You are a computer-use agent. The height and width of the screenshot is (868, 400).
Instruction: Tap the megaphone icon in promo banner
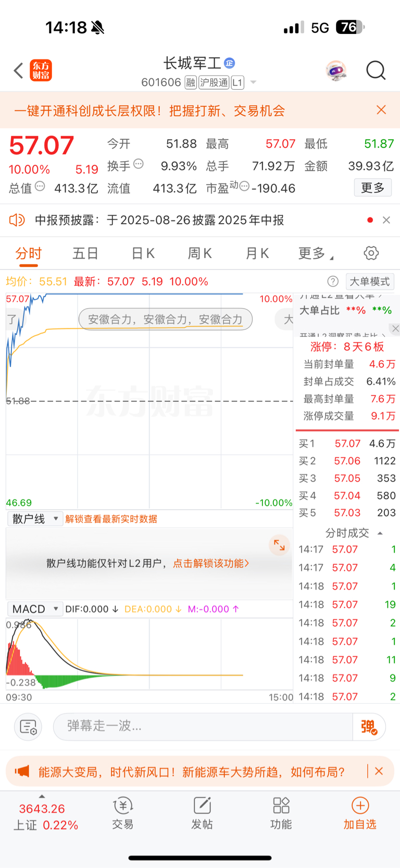[22, 772]
